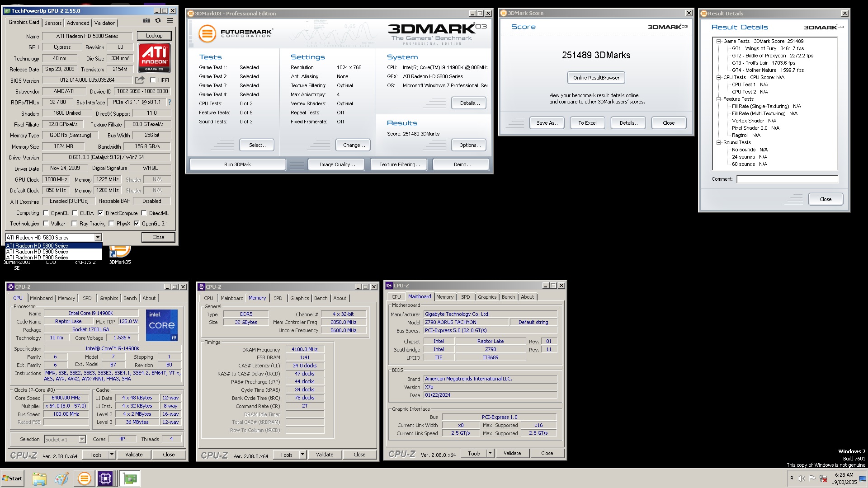Click the Online ResultBrowser button
Viewport: 868px width, 488px height.
tap(596, 78)
